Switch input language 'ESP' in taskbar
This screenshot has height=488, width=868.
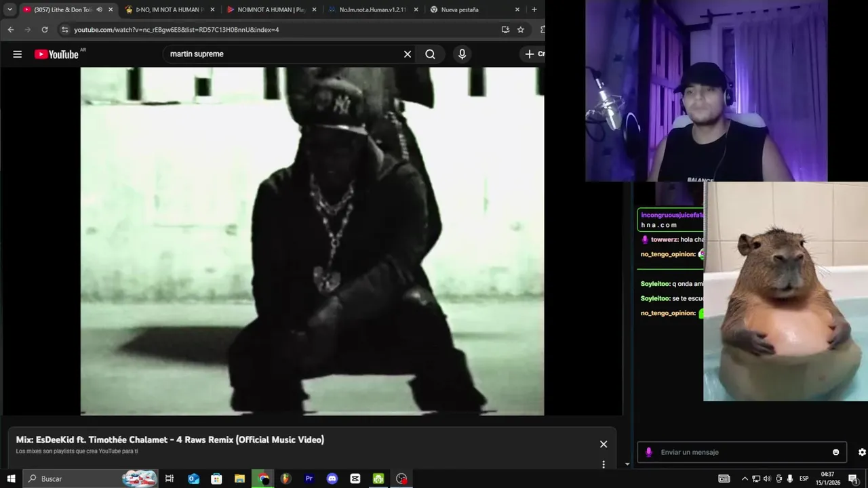coord(804,479)
